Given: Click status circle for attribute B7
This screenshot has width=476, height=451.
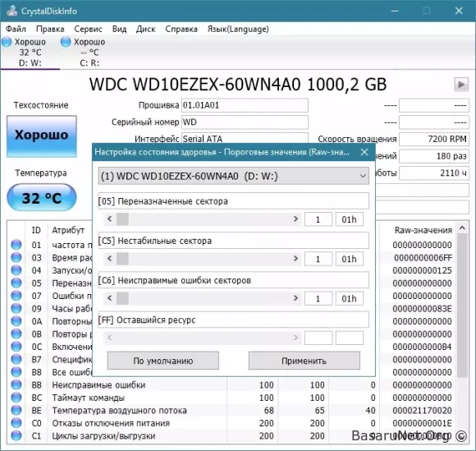Looking at the screenshot, I should [16, 360].
